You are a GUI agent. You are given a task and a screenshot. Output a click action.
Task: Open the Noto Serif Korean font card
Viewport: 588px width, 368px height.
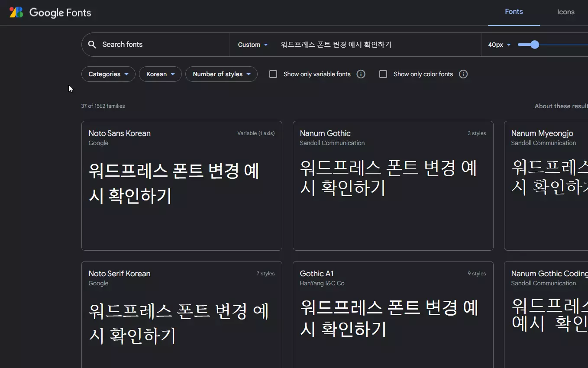182,314
